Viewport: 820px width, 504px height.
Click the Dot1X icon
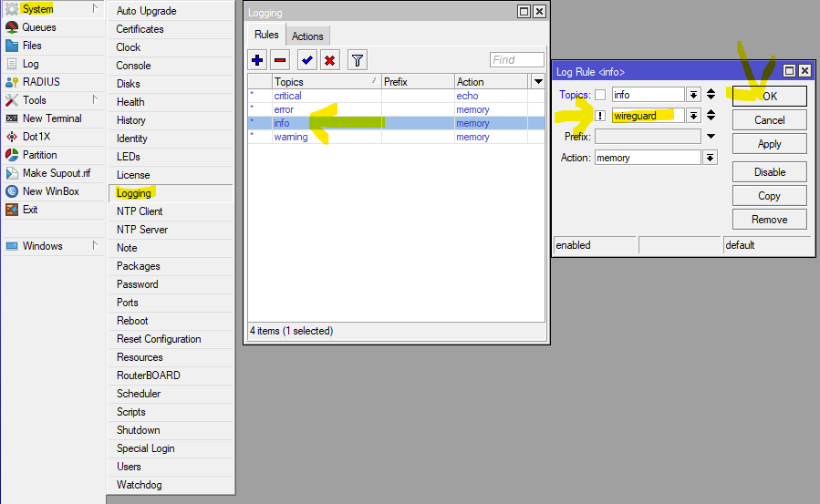[12, 137]
